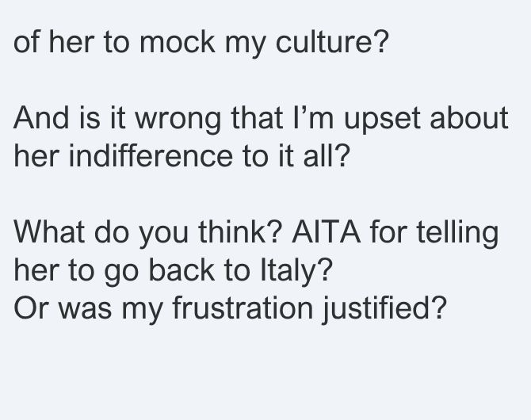Click the word "And" starting the second paragraph
The width and height of the screenshot is (531, 420).
point(42,117)
